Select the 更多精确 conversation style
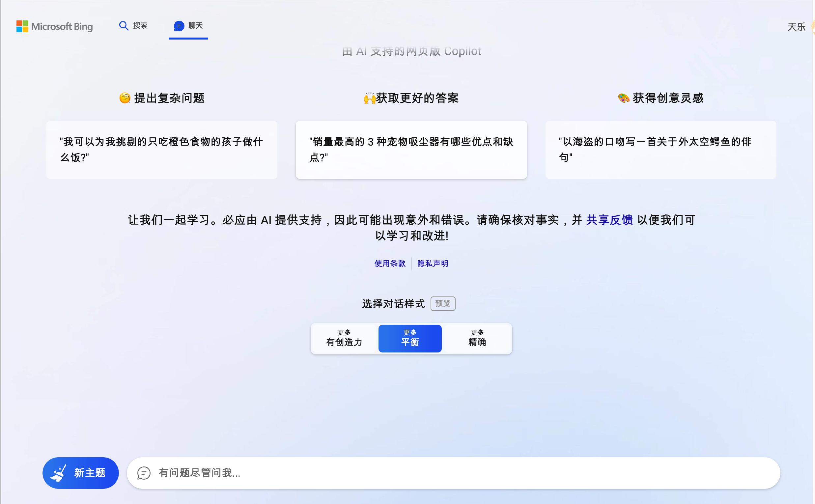The image size is (815, 504). [x=477, y=338]
